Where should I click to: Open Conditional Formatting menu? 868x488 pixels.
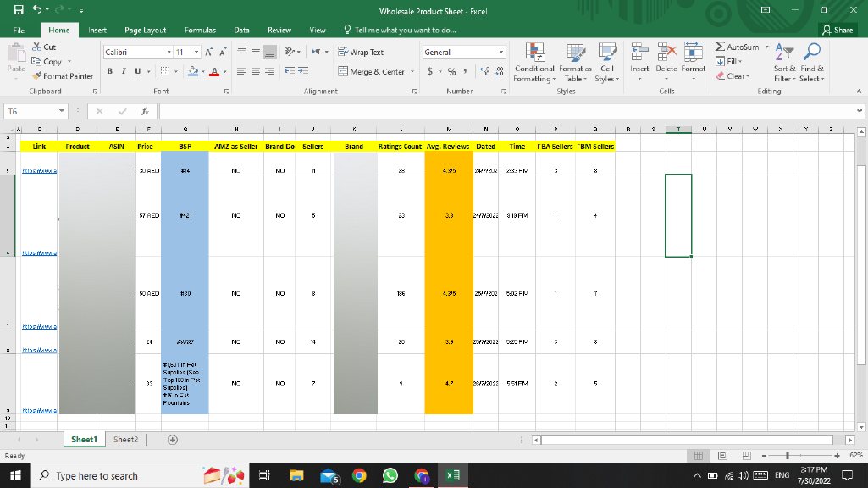point(534,63)
